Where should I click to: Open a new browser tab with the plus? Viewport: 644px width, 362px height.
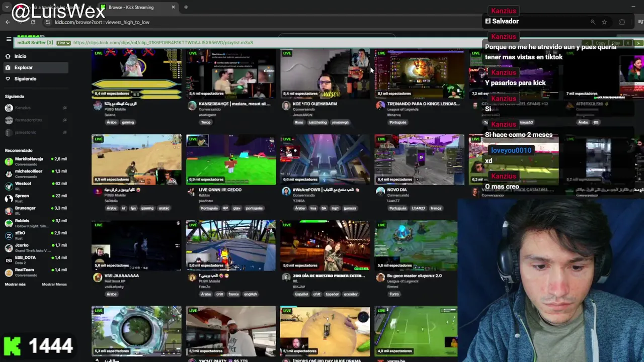186,7
